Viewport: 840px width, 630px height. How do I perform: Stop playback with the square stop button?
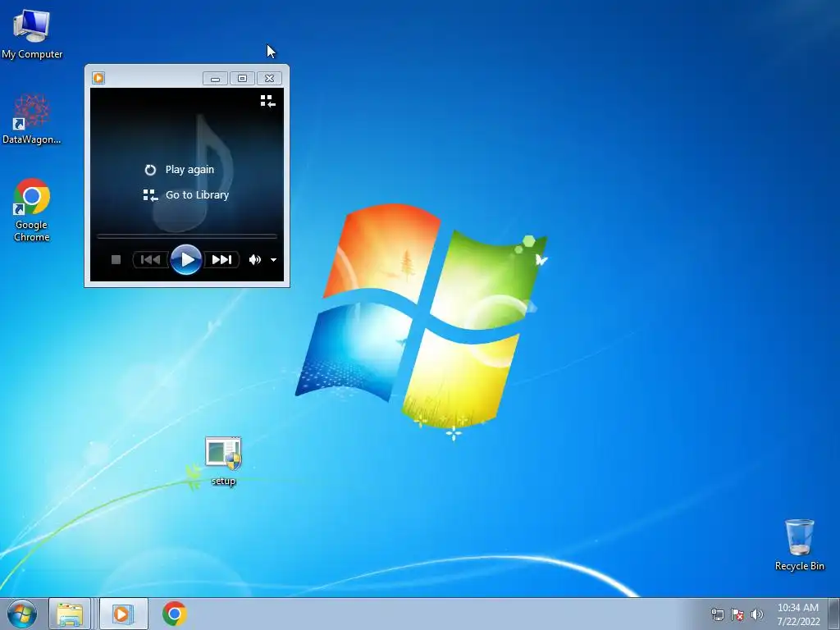[x=116, y=260]
